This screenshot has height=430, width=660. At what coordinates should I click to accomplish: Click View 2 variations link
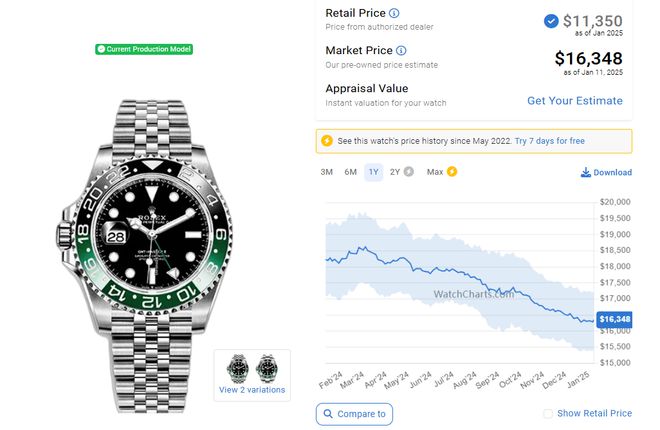pyautogui.click(x=252, y=390)
